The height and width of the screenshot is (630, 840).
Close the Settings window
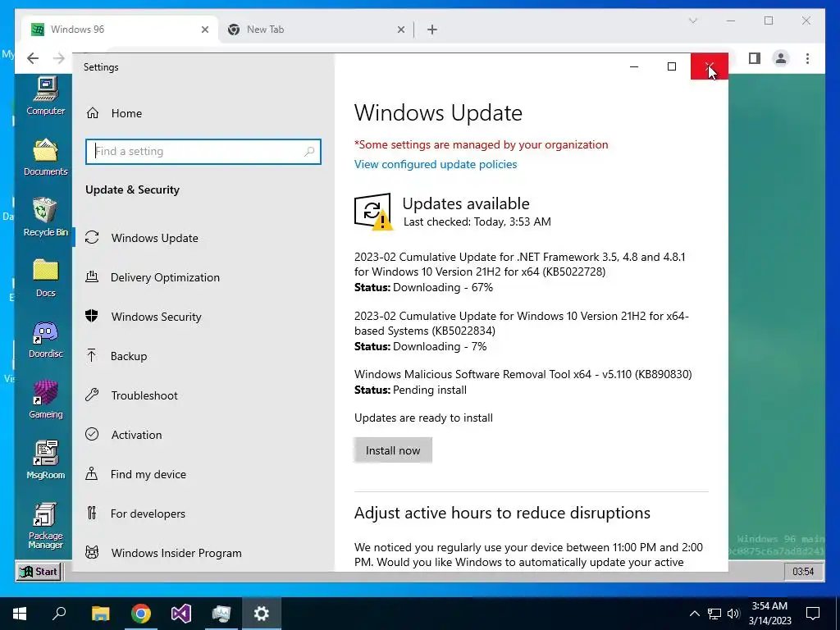coord(710,66)
